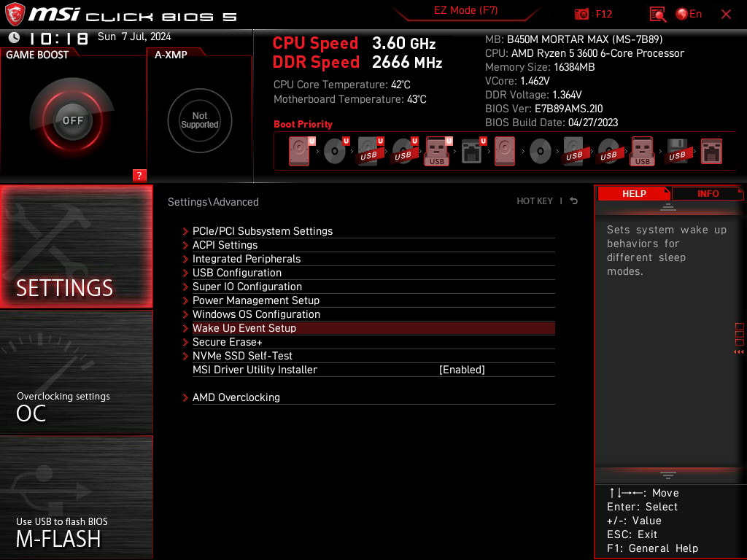
Task: Open M-FLASH to flash BIOS from USB
Action: click(76, 497)
